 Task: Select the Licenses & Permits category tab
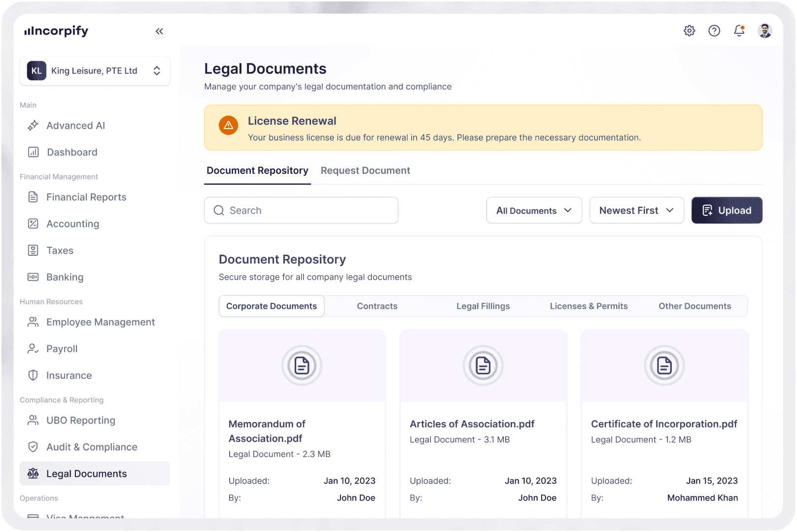coord(589,306)
